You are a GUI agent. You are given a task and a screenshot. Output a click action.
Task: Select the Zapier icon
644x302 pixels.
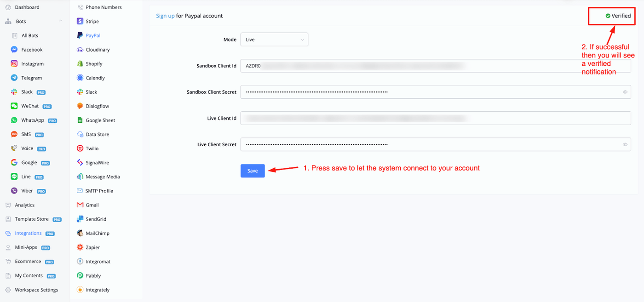(x=80, y=247)
